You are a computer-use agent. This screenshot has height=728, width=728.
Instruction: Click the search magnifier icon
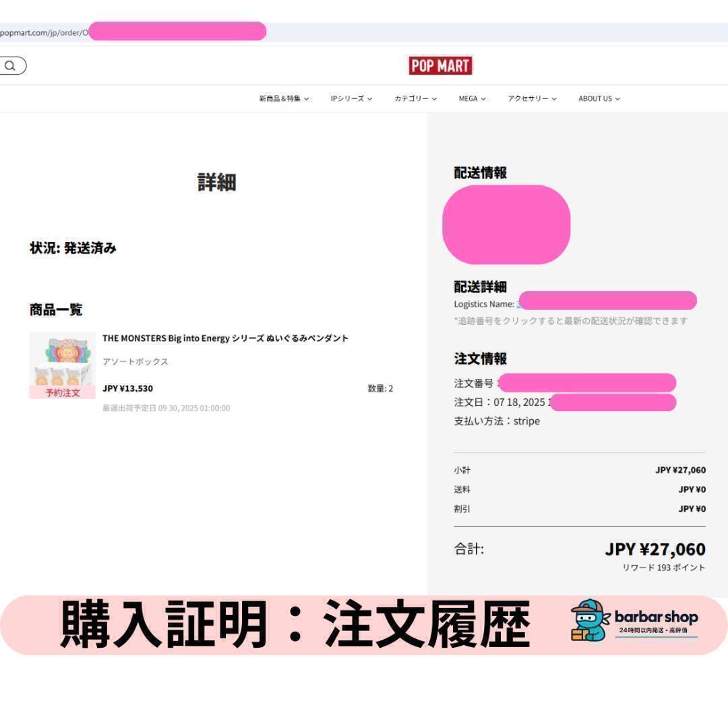[10, 66]
